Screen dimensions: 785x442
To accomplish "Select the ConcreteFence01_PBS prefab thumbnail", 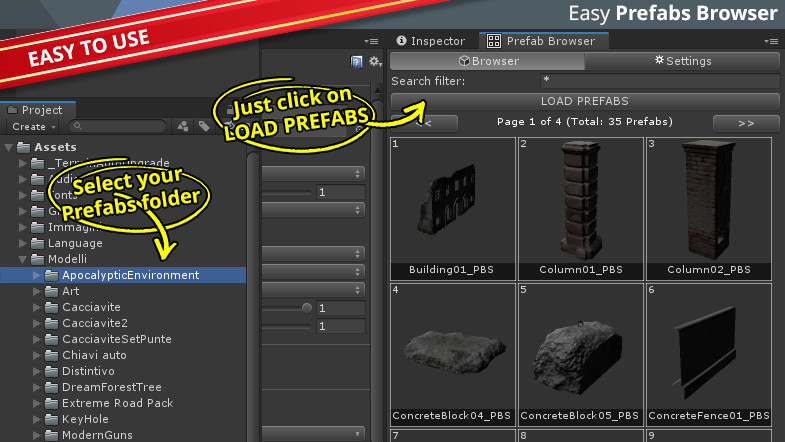I will [709, 354].
